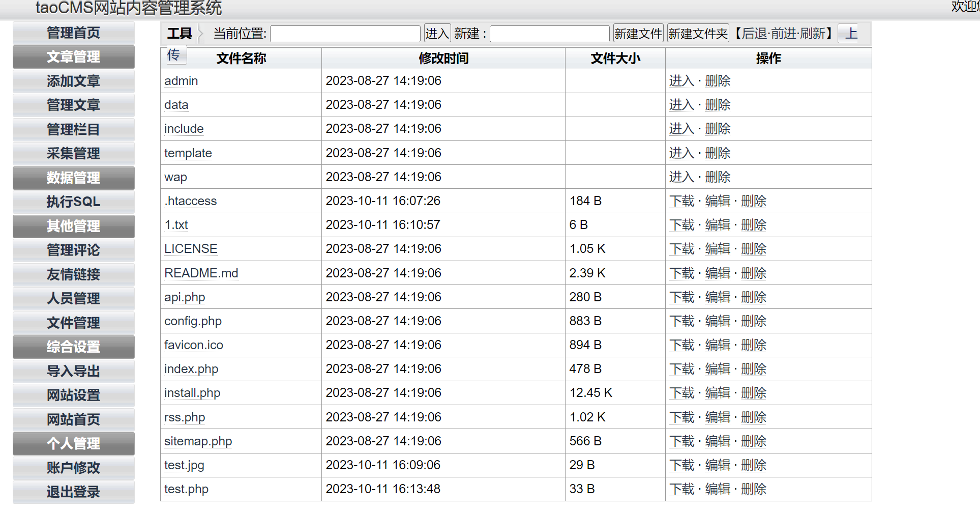Open the 文件管理 sidebar menu item
Image resolution: width=980 pixels, height=512 pixels.
[x=73, y=323]
